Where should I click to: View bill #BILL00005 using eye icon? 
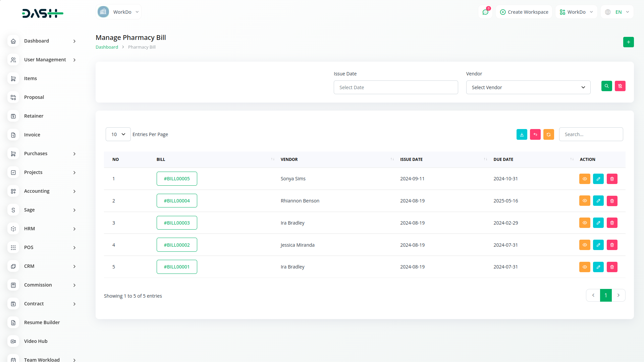point(584,179)
